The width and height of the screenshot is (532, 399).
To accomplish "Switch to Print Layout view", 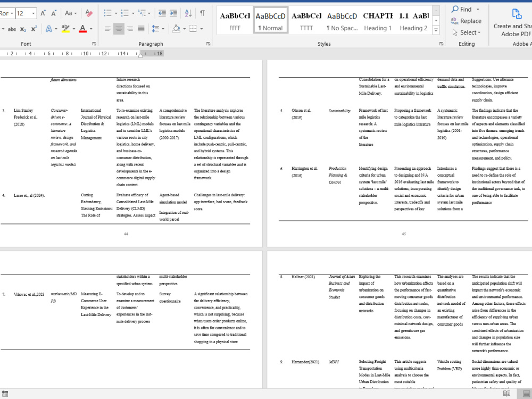I will pyautogui.click(x=526, y=394).
